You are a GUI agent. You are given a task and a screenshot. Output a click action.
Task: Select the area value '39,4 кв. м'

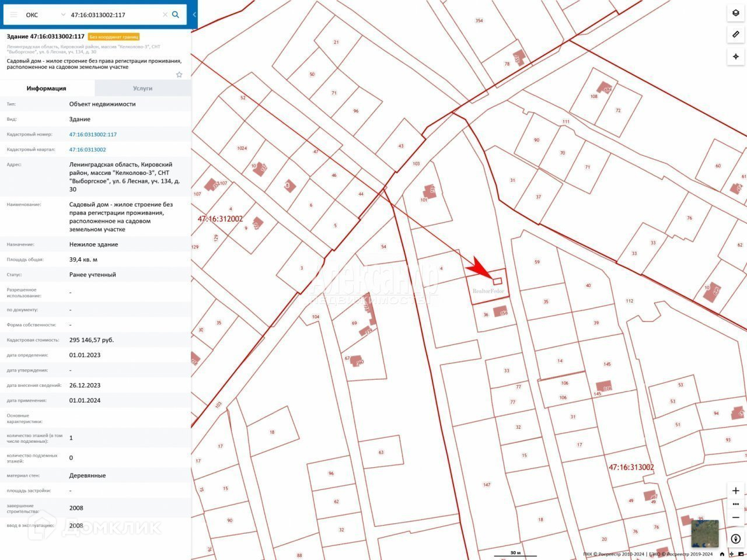coord(83,260)
